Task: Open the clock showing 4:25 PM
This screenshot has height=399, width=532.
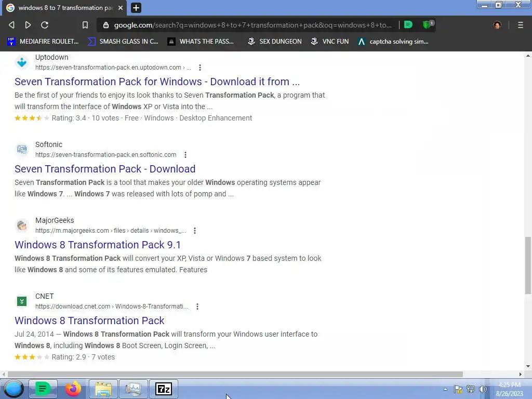Action: click(510, 389)
